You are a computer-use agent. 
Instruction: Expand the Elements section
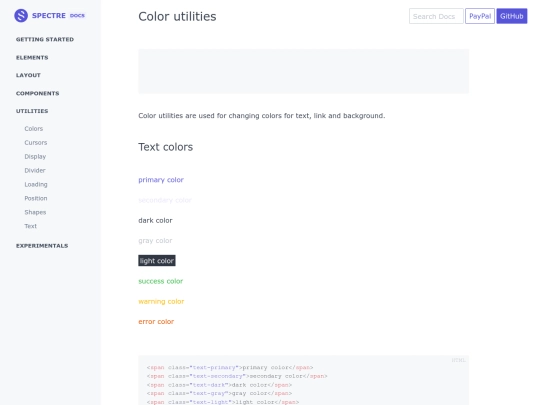(x=32, y=58)
